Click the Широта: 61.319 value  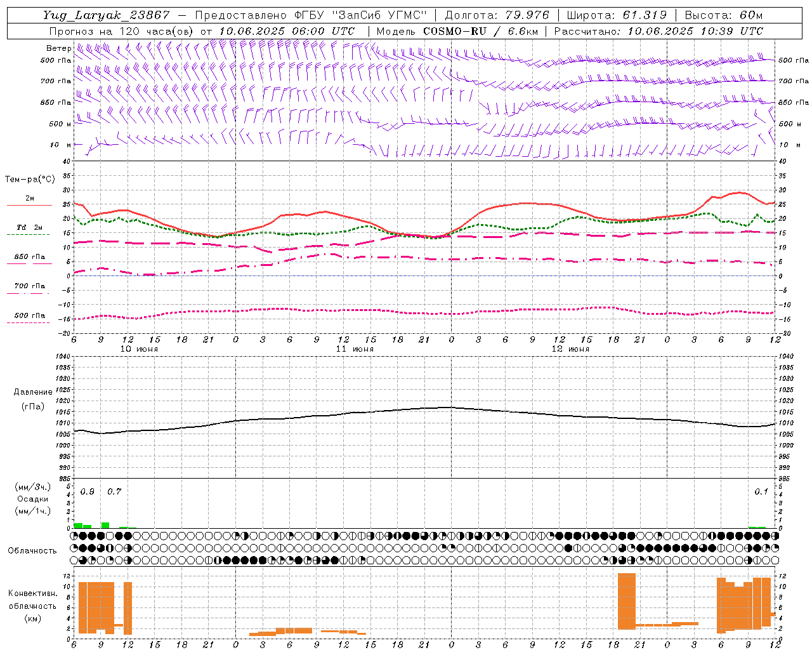pyautogui.click(x=617, y=15)
